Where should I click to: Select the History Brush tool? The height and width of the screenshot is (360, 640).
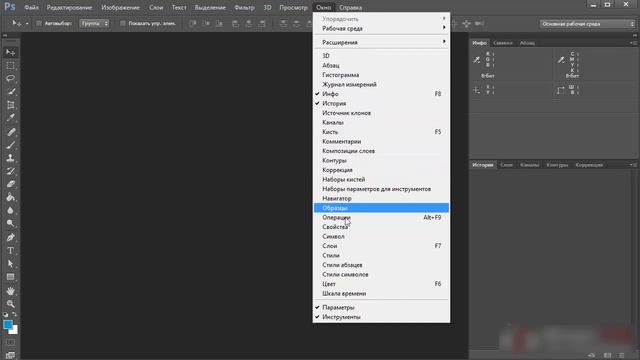pos(11,171)
